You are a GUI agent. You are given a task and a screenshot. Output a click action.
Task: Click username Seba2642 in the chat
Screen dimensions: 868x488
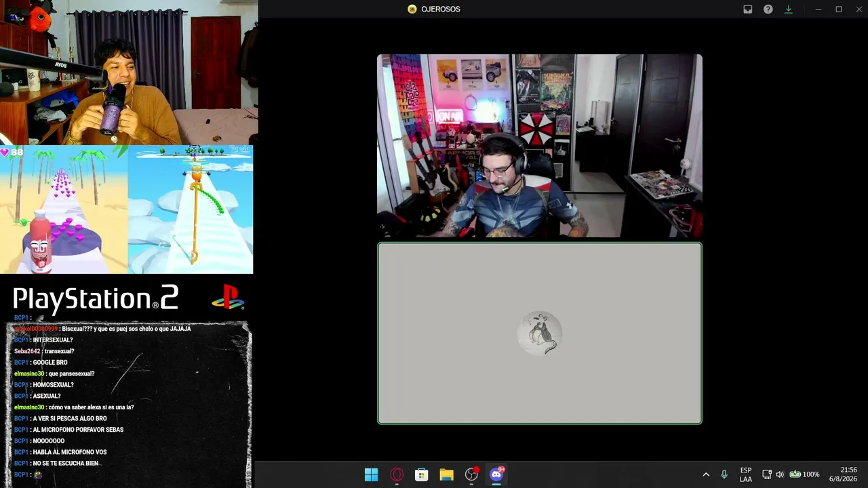(x=27, y=351)
